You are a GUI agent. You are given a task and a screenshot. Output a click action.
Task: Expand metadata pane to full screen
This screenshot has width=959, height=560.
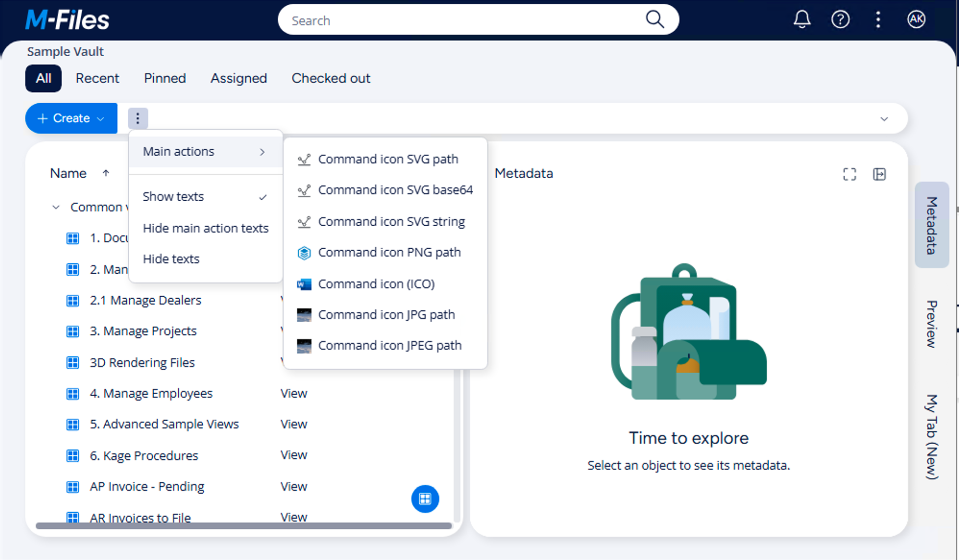[x=849, y=174]
